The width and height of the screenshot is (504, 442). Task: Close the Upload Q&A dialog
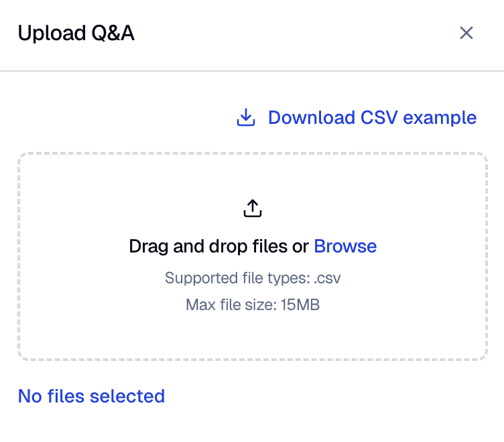click(466, 33)
